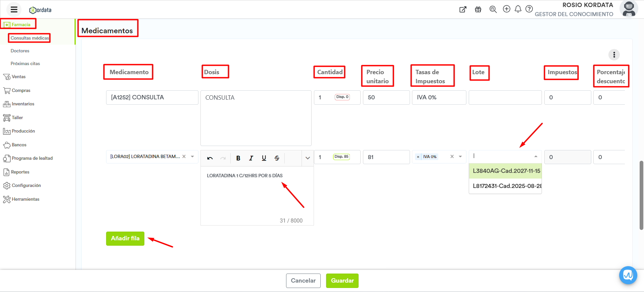Click the page vertical scrollbar

(x=641, y=195)
